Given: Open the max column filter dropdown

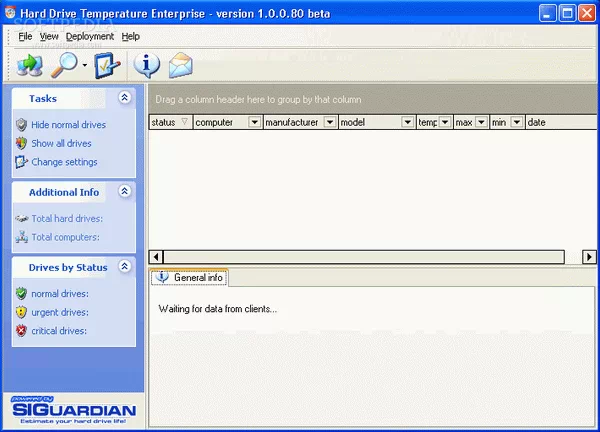Looking at the screenshot, I should (x=481, y=122).
